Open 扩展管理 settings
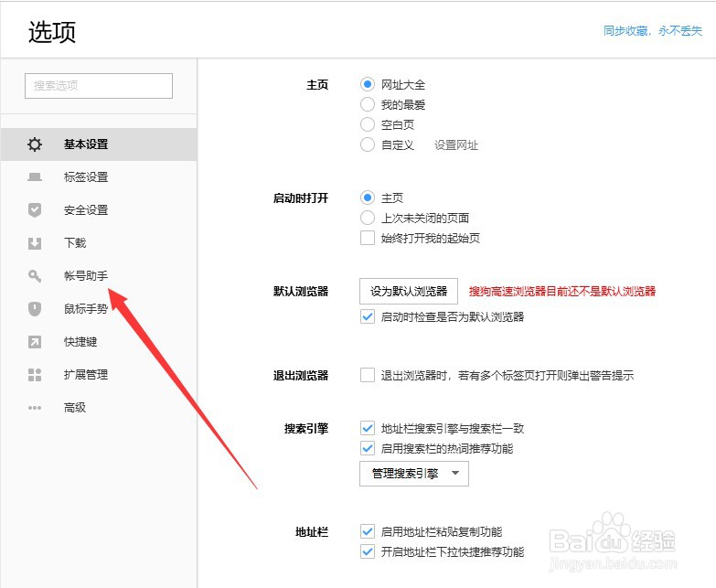 (x=99, y=375)
